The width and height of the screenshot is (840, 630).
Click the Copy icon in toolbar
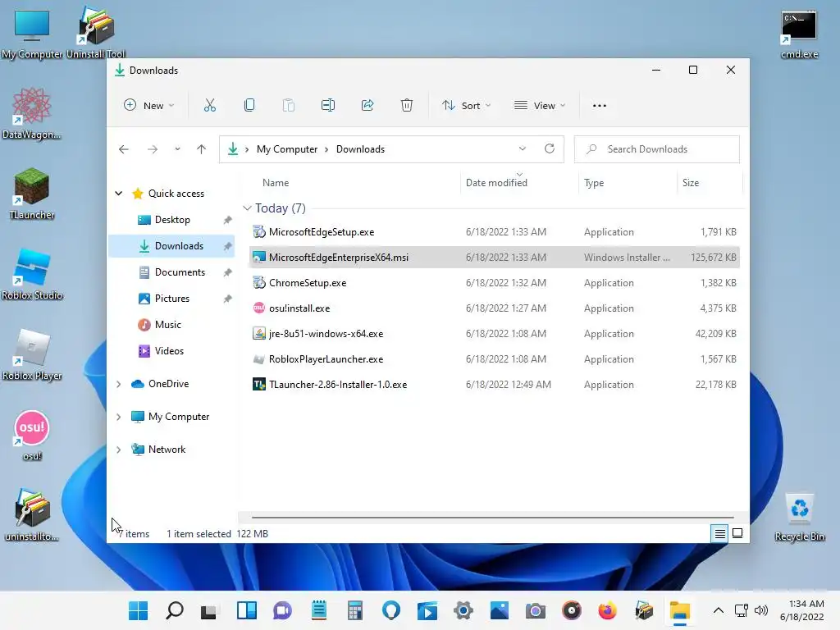249,106
